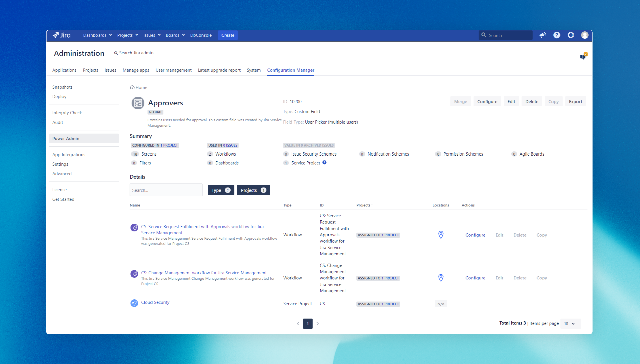
Task: Expand the items per page selector
Action: [x=570, y=324]
